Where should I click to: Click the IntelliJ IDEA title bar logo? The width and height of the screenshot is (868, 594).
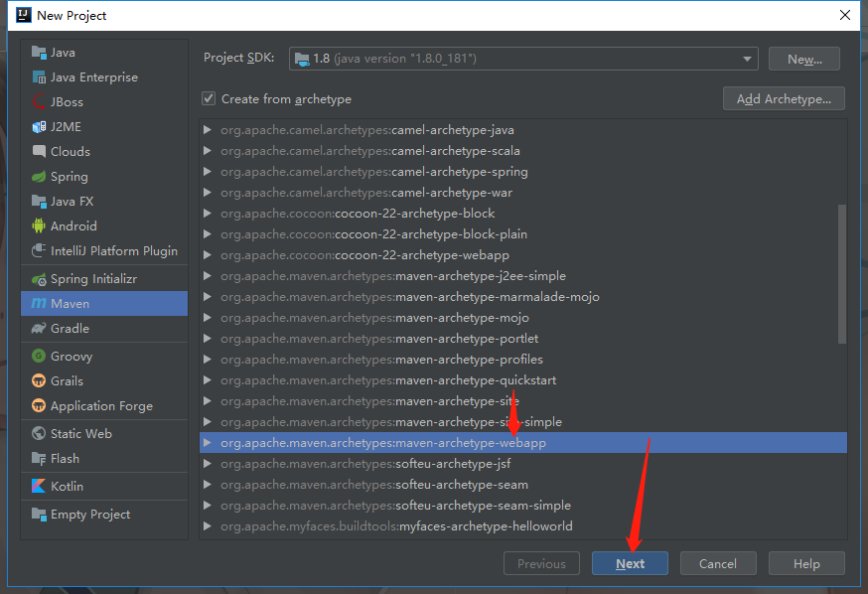24,15
